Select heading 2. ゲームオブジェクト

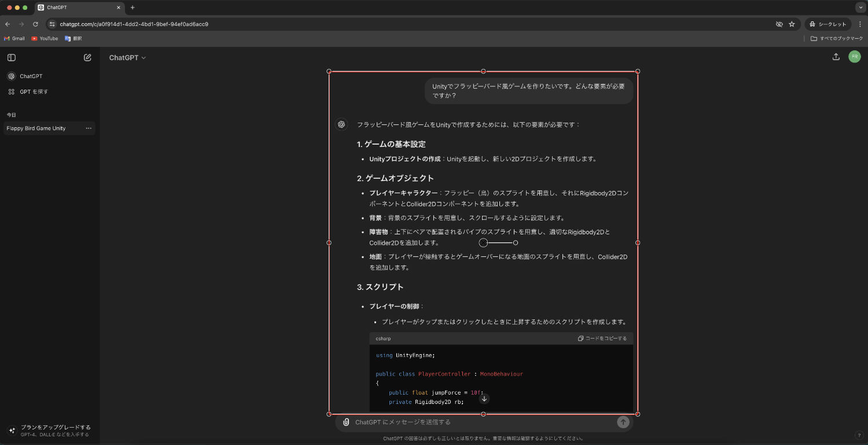(x=395, y=178)
